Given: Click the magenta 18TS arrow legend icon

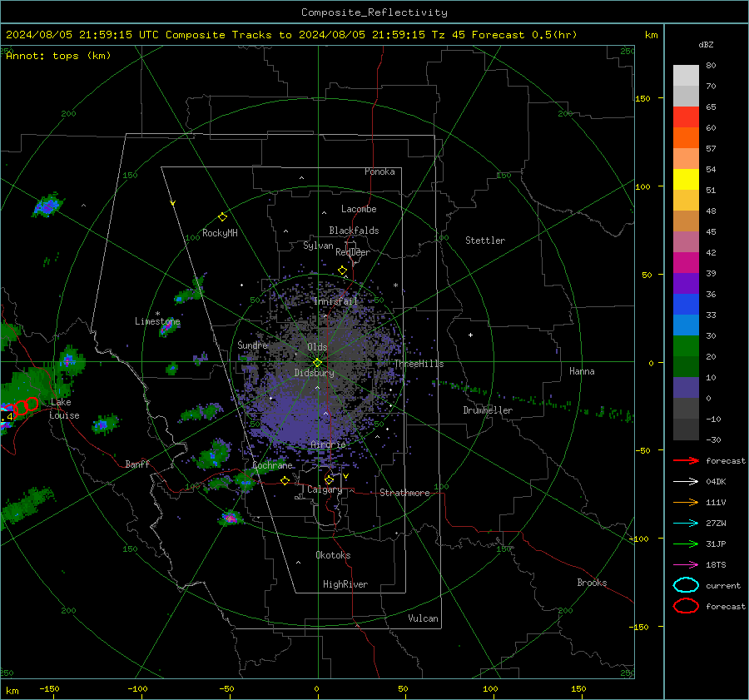Looking at the screenshot, I should pos(686,565).
